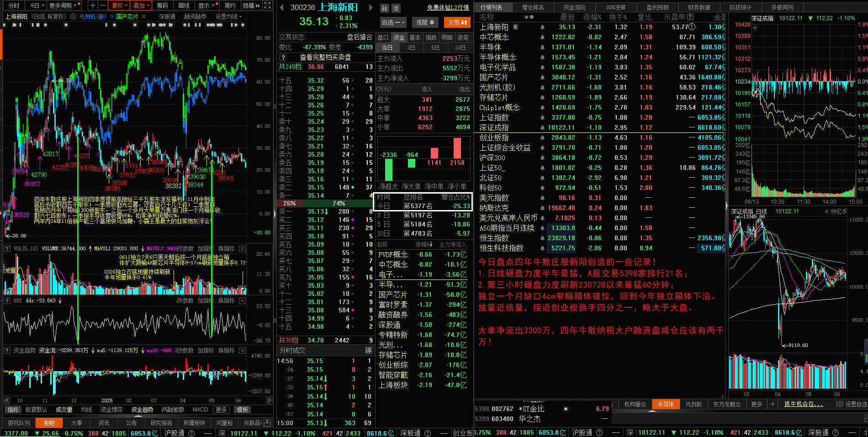Open the 模板 template button

242,410
